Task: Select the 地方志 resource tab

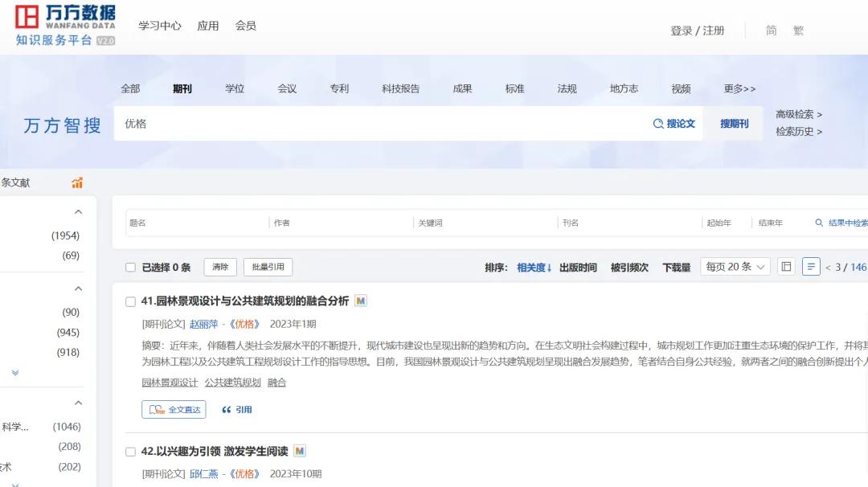Action: [624, 88]
